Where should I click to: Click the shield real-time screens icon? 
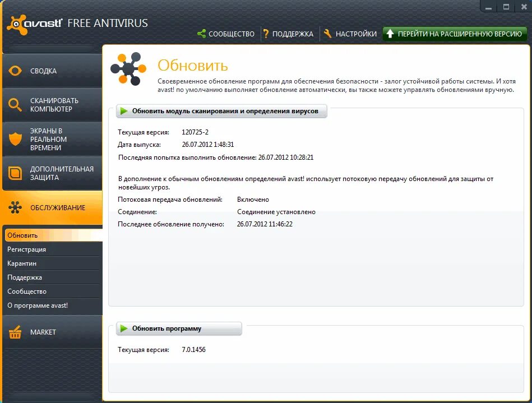15,139
